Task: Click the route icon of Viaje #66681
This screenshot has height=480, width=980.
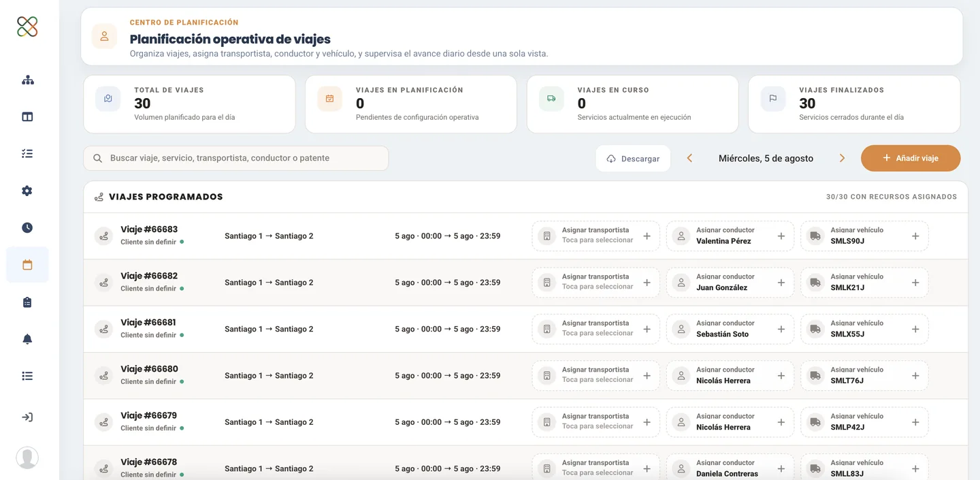Action: [103, 330]
